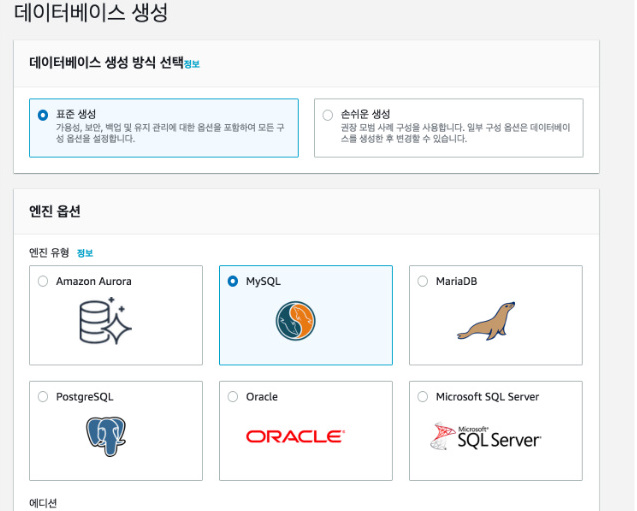Click the PostgreSQL elephant logo
637x511 pixels.
106,436
